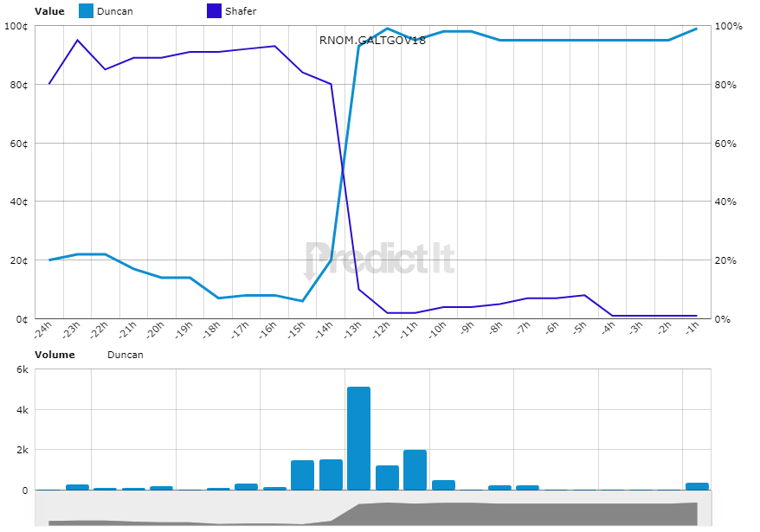Click the Duncan line low point at -15h

tap(302, 301)
